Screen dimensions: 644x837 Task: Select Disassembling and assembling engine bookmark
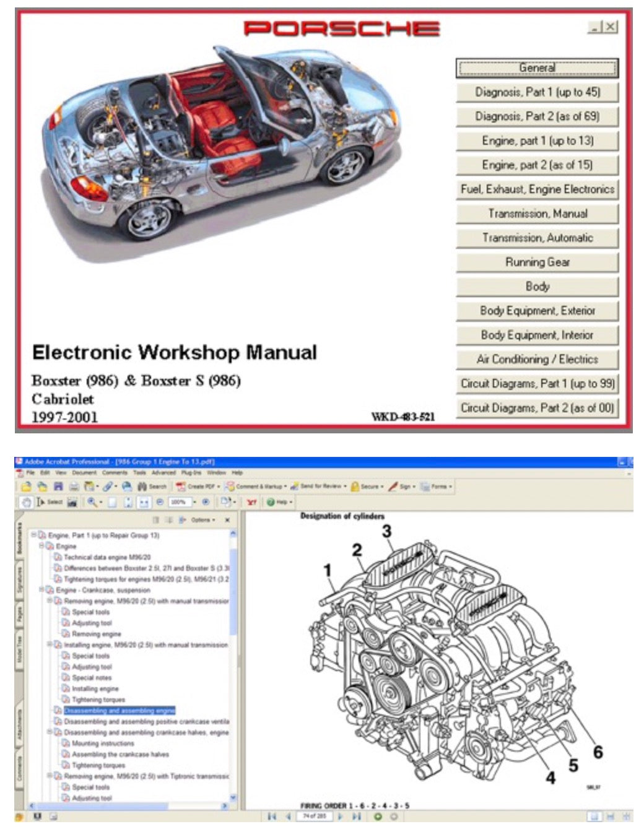click(x=120, y=711)
